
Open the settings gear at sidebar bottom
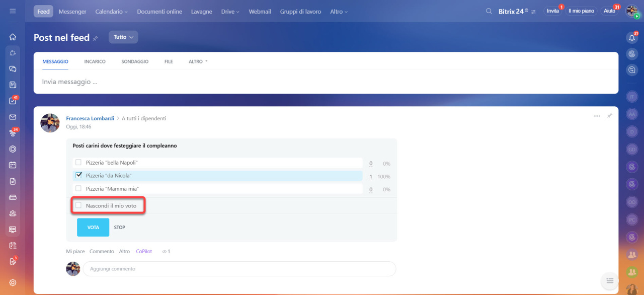[13, 282]
